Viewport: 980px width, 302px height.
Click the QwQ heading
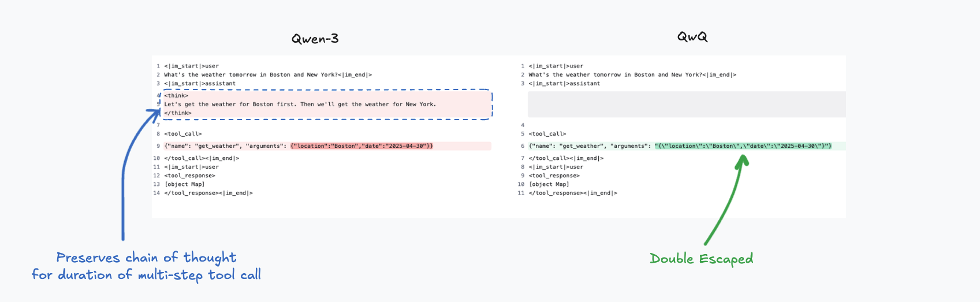tap(692, 37)
